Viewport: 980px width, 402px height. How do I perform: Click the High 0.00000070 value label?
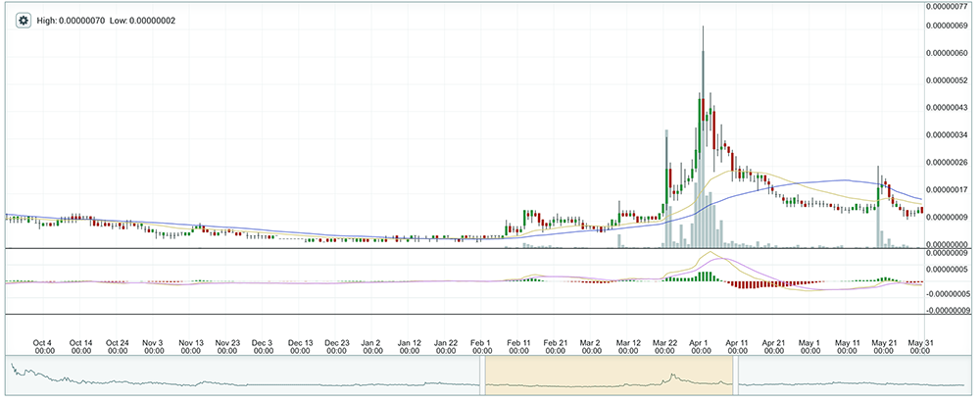click(x=71, y=21)
